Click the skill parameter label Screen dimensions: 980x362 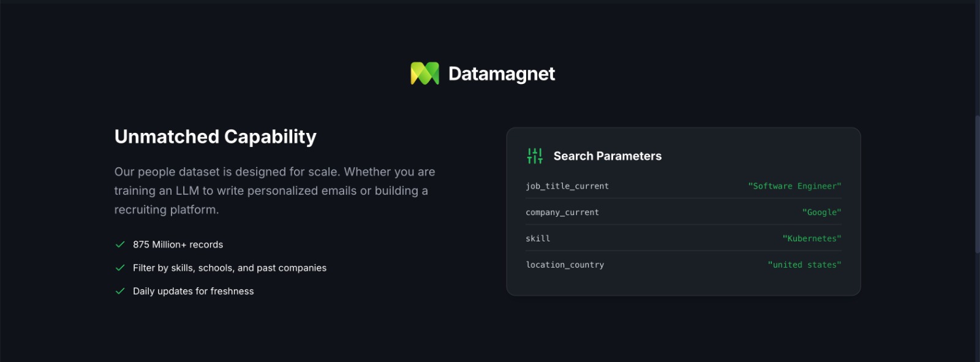[x=538, y=239]
